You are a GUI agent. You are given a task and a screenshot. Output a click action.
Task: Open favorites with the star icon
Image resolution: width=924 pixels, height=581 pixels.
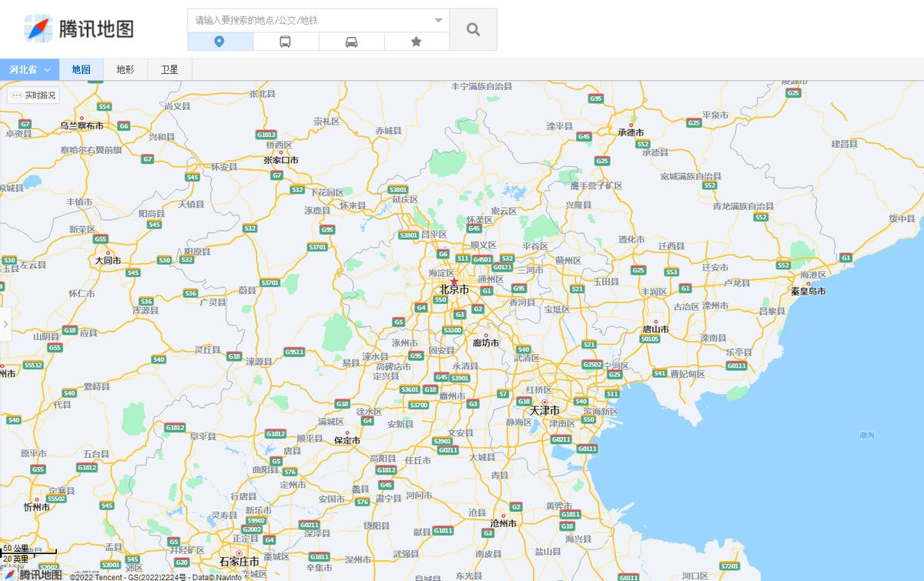[417, 42]
